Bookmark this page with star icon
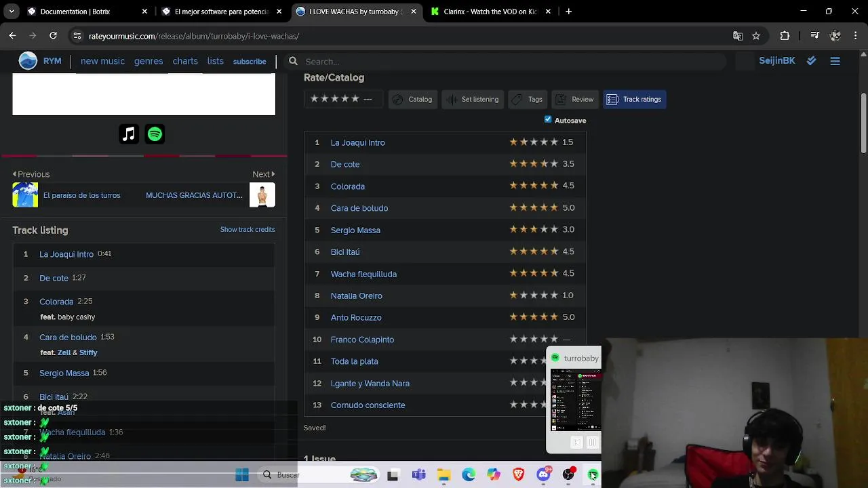868x488 pixels. click(756, 36)
